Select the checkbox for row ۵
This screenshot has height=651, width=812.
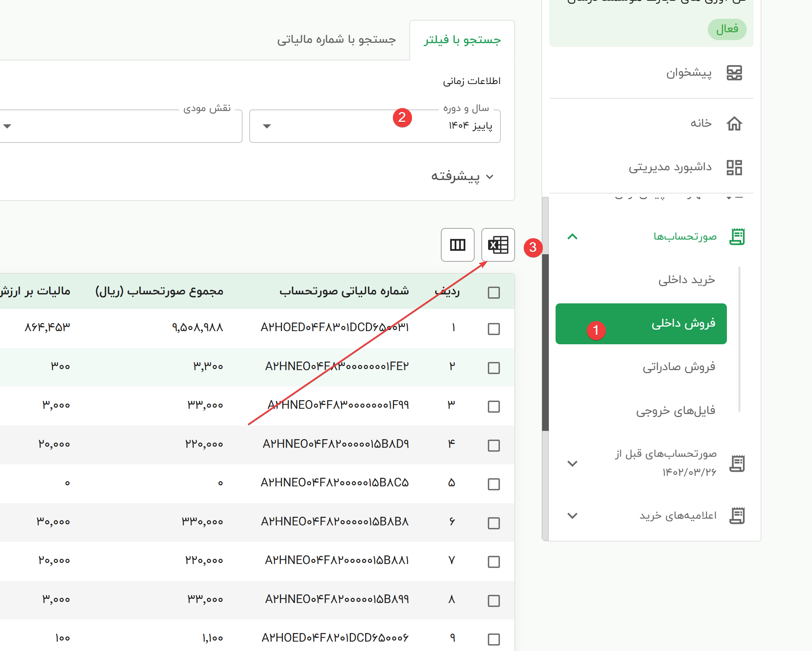pyautogui.click(x=493, y=484)
